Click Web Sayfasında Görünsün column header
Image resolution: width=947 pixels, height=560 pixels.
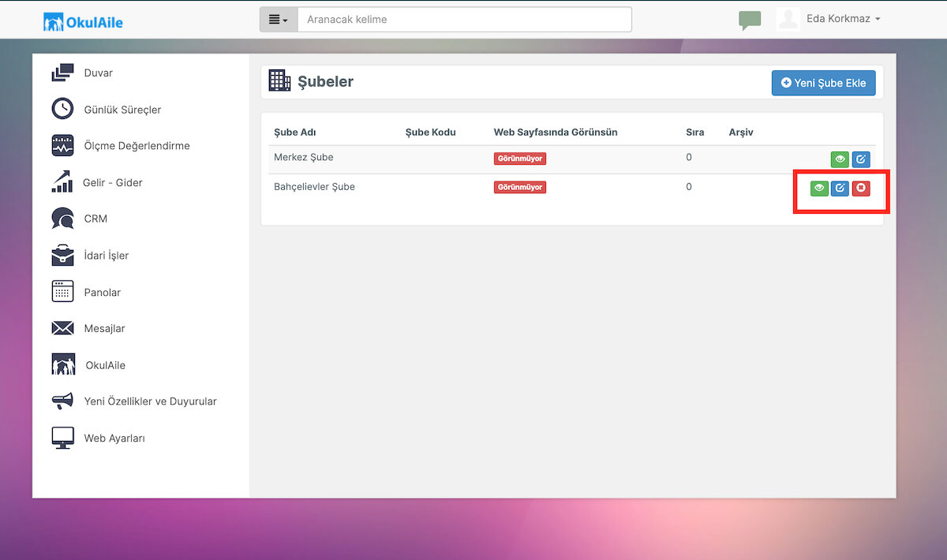556,133
